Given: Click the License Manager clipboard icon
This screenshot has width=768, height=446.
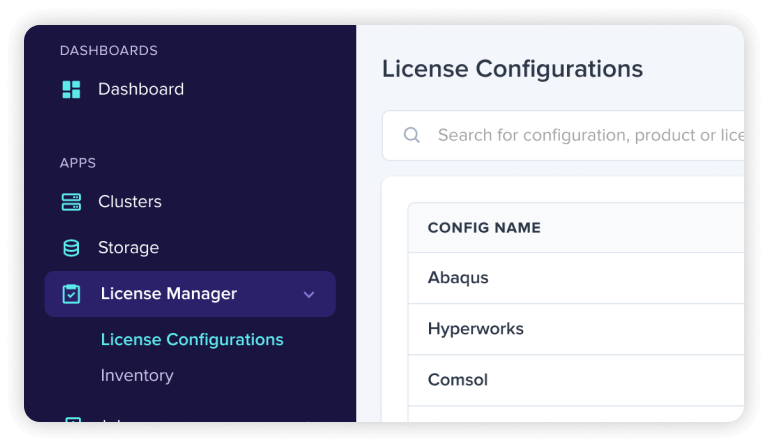Looking at the screenshot, I should pos(72,294).
